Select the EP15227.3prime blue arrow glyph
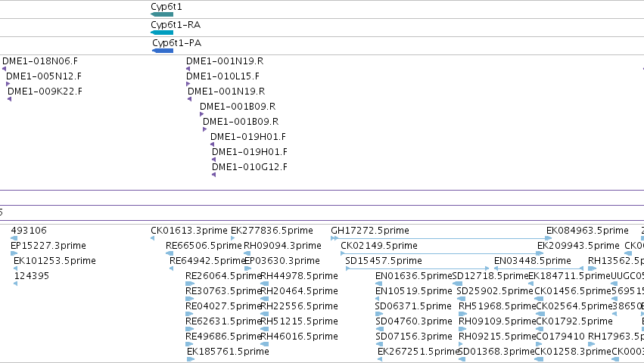 coord(14,253)
